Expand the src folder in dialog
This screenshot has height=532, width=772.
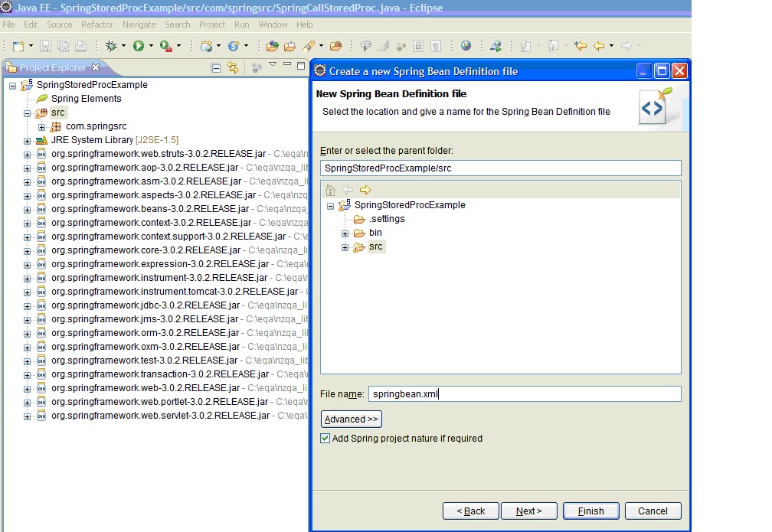345,247
